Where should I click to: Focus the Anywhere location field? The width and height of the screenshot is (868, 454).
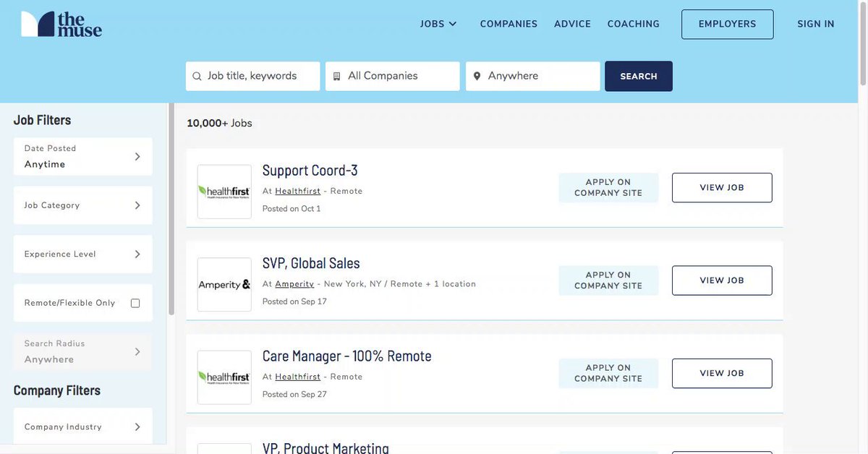[x=532, y=76]
